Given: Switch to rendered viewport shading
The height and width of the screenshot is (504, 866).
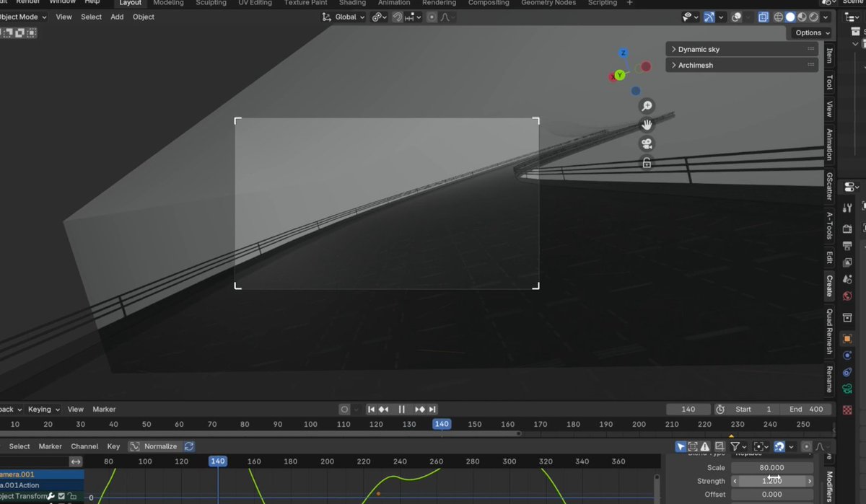Looking at the screenshot, I should click(813, 17).
